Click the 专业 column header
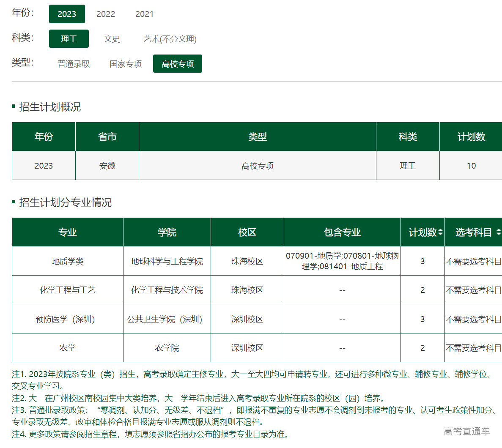The height and width of the screenshot is (448, 502). [x=68, y=232]
